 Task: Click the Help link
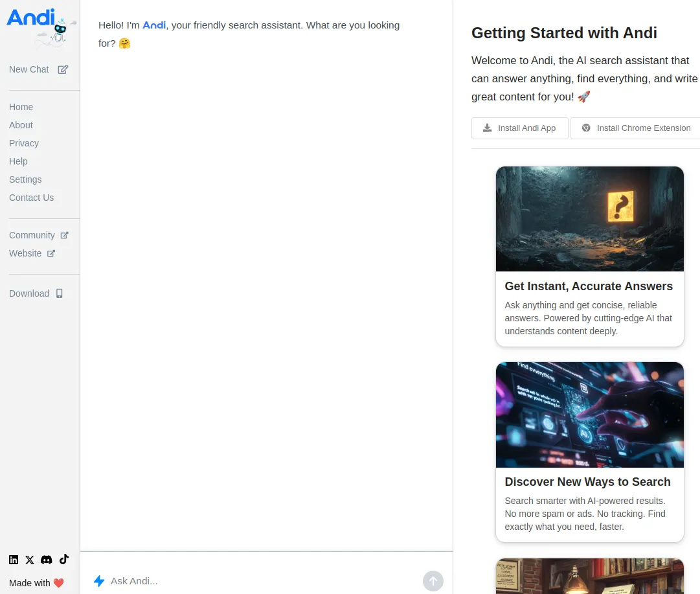pos(18,161)
